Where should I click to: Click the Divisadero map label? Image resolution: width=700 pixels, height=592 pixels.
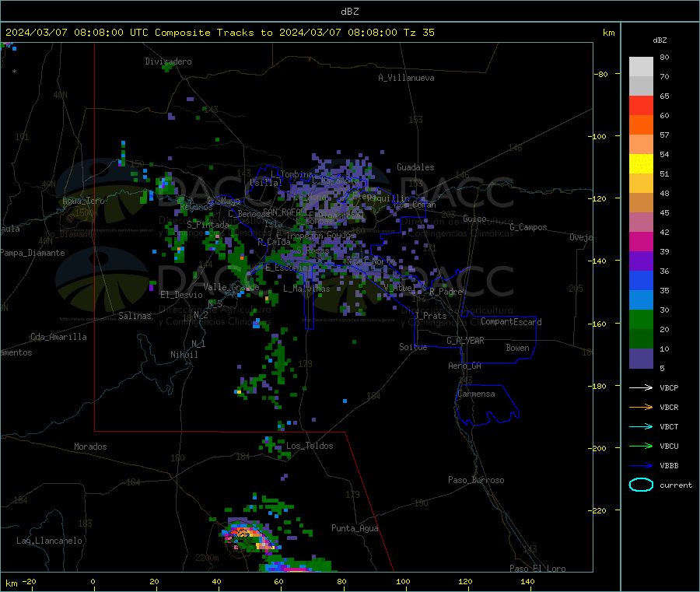[168, 61]
